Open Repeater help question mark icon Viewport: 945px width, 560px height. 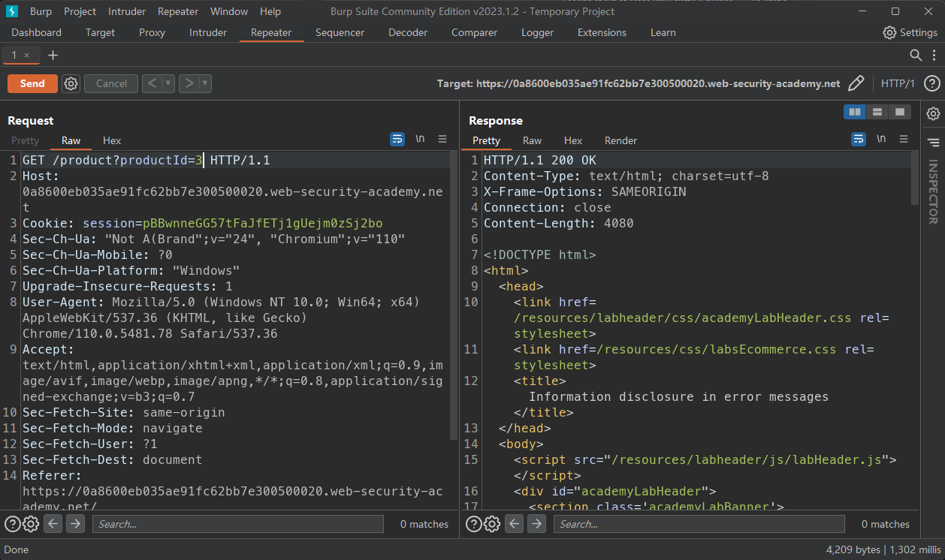tap(931, 83)
